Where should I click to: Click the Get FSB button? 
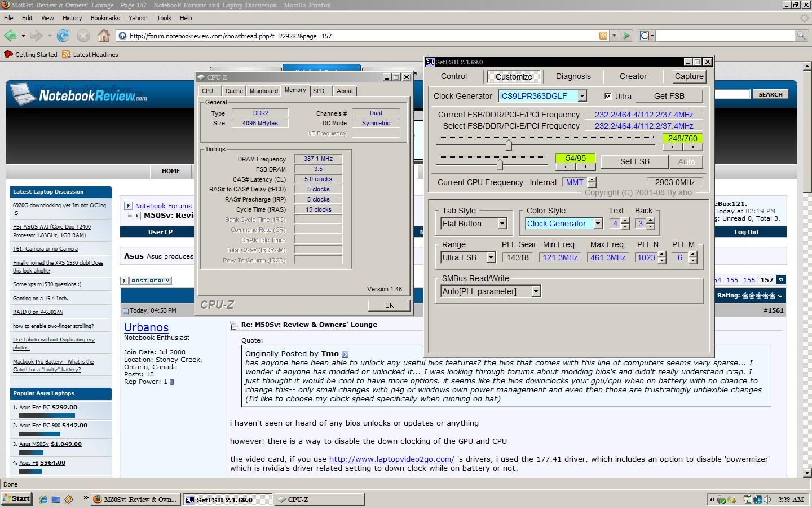click(x=669, y=96)
